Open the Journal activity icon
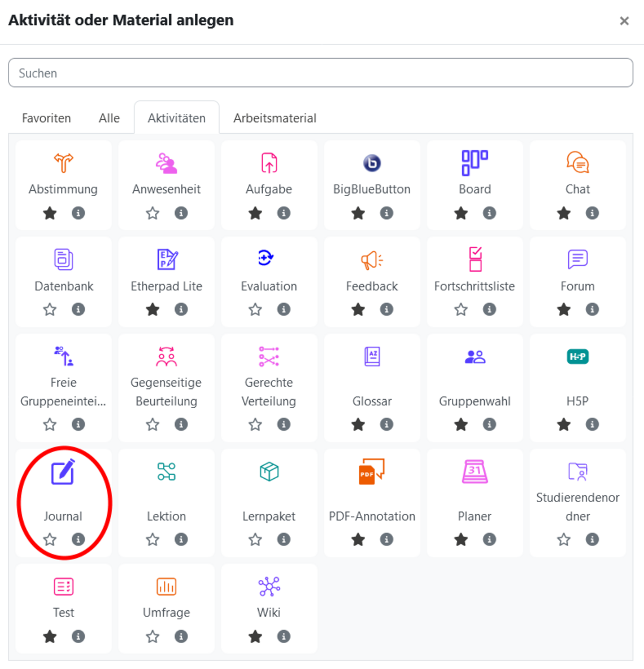644x669 pixels. click(63, 472)
